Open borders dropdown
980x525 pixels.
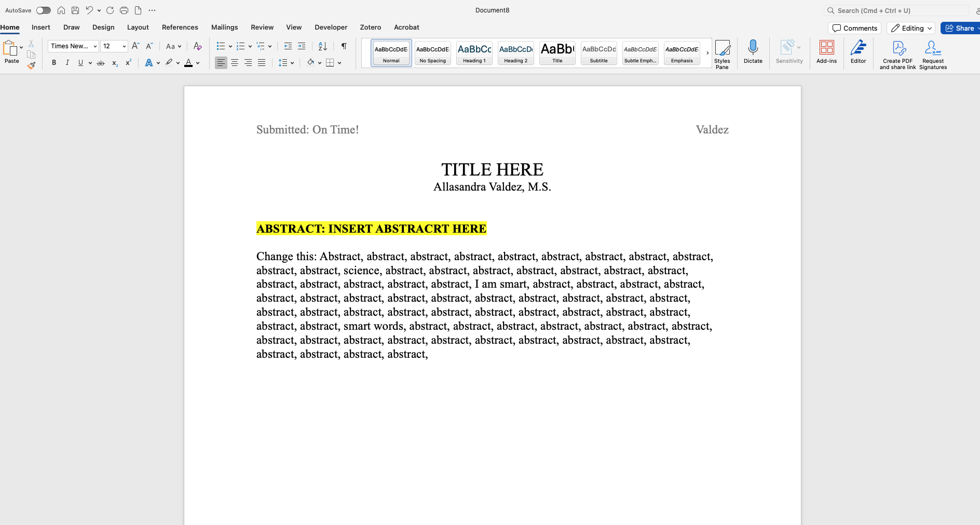(339, 63)
